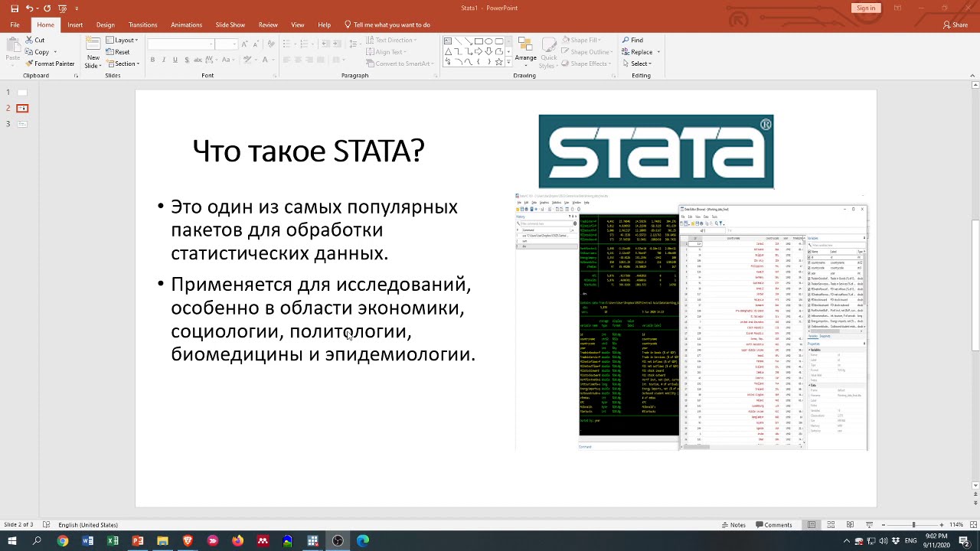
Task: Fit slide to current window icon
Action: click(973, 525)
